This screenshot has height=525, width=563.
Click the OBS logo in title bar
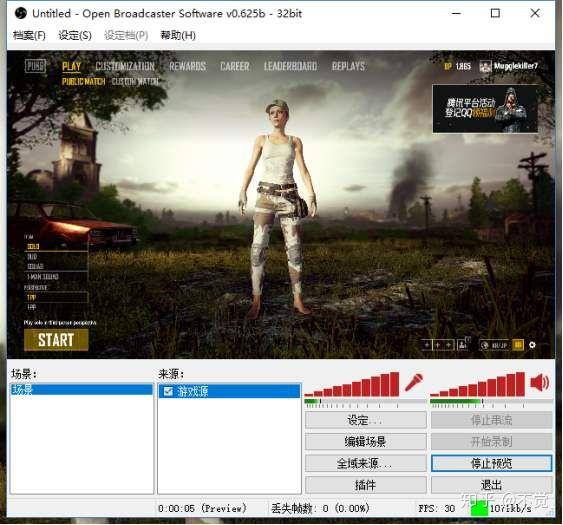pyautogui.click(x=21, y=14)
